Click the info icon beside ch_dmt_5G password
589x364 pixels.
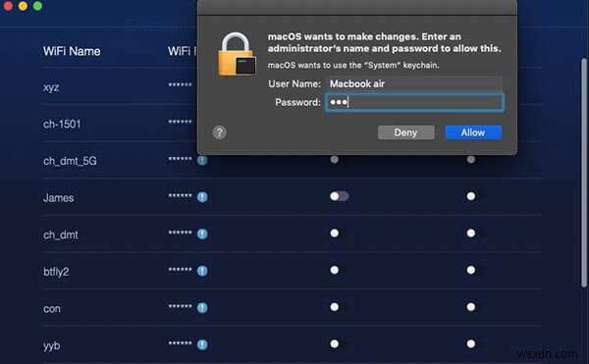tap(202, 160)
